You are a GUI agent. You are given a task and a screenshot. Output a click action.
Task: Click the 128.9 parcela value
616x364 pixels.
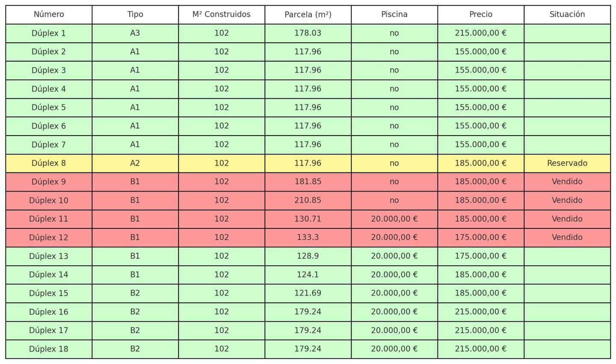click(x=308, y=256)
